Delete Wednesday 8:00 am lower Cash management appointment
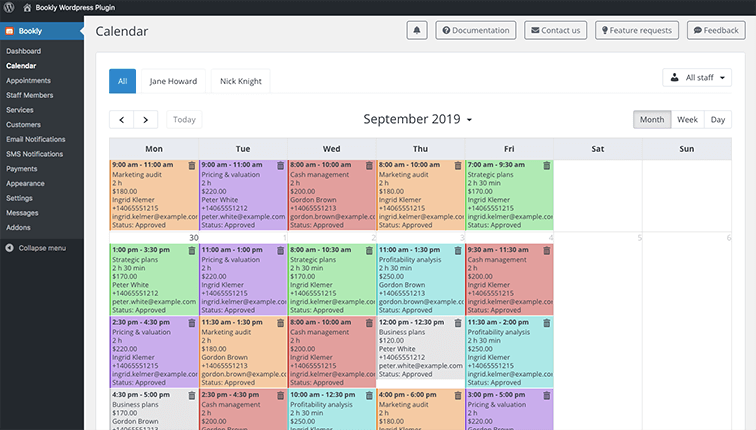756x430 pixels. [369, 323]
